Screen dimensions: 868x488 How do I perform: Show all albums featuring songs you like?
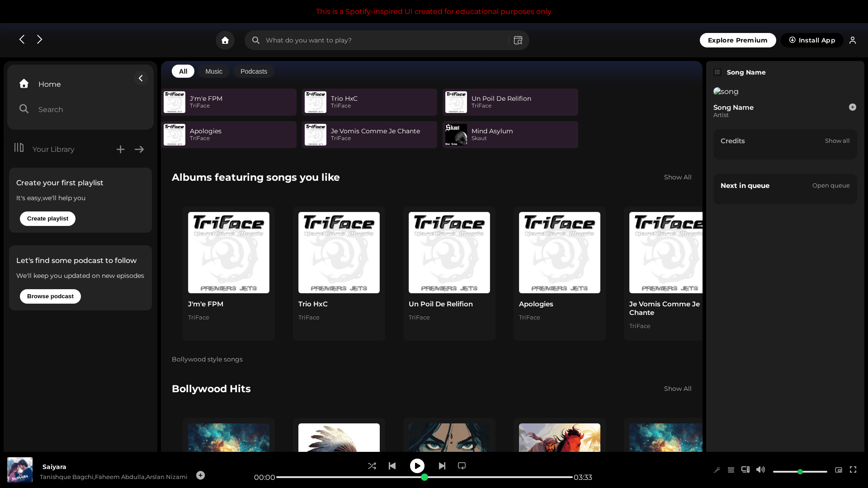[x=678, y=177]
